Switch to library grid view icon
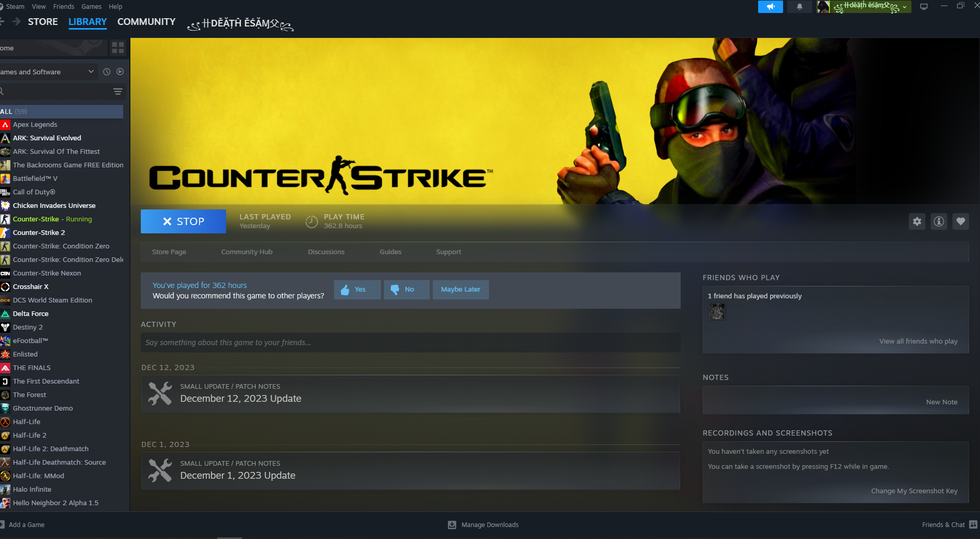This screenshot has width=980, height=539. pyautogui.click(x=118, y=48)
